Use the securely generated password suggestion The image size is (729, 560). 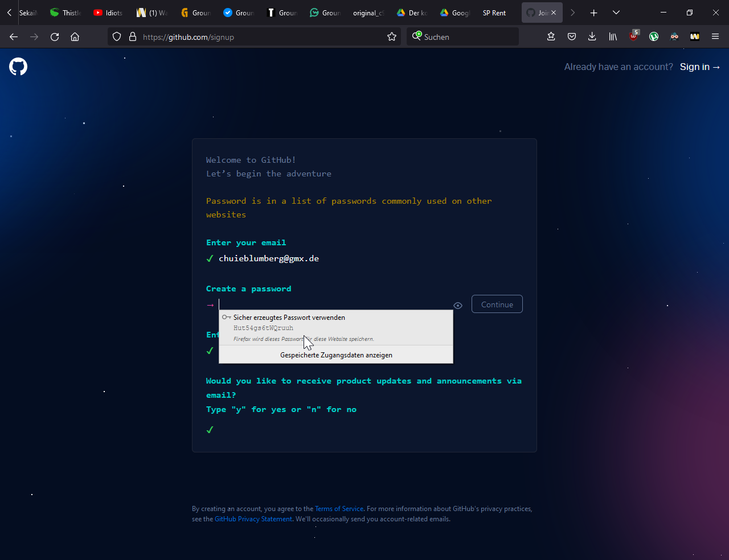[336, 328]
